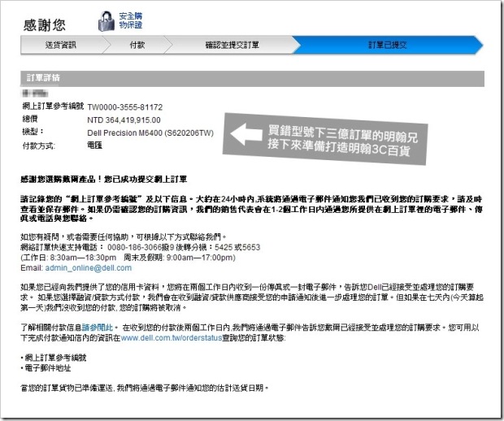The width and height of the screenshot is (504, 421).
Task: Select the 付款 checkout step
Action: pyautogui.click(x=137, y=45)
